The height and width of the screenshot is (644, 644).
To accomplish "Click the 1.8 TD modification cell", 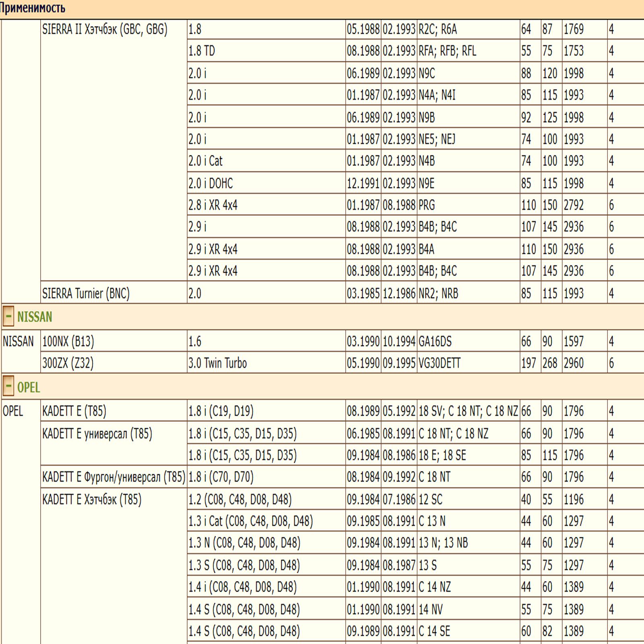I will click(202, 51).
